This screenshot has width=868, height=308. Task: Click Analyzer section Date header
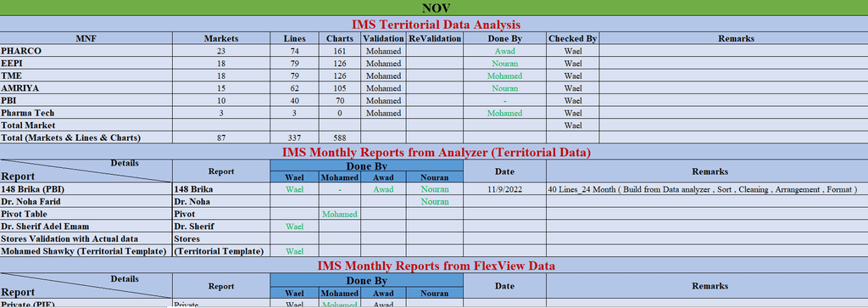(505, 171)
